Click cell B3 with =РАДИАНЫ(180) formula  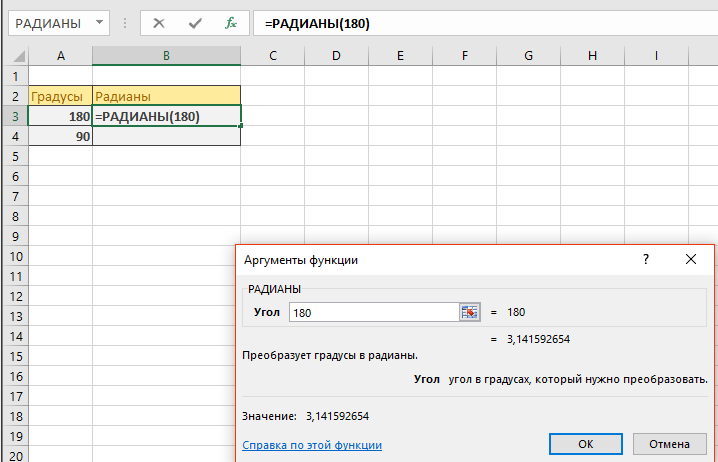167,116
